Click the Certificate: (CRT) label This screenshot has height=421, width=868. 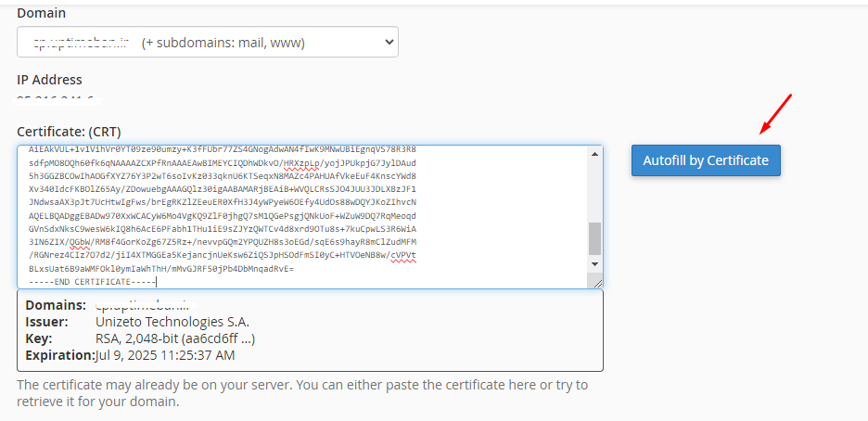point(69,131)
